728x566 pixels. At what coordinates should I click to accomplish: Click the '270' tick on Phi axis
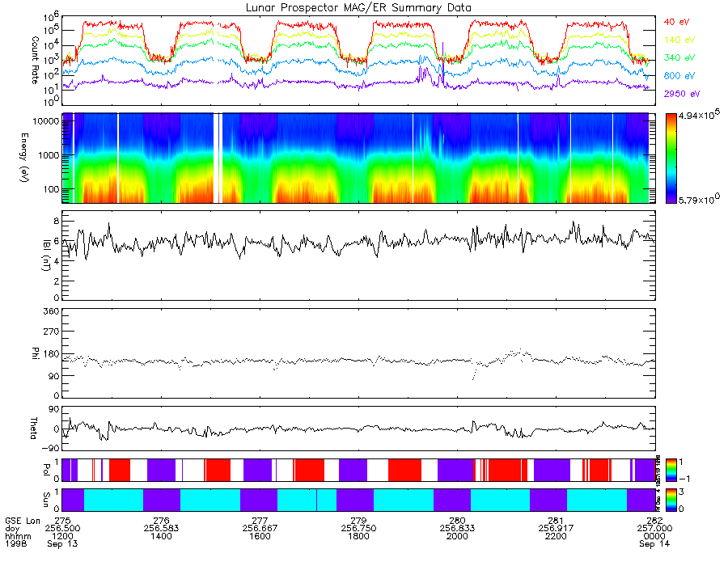click(52, 332)
